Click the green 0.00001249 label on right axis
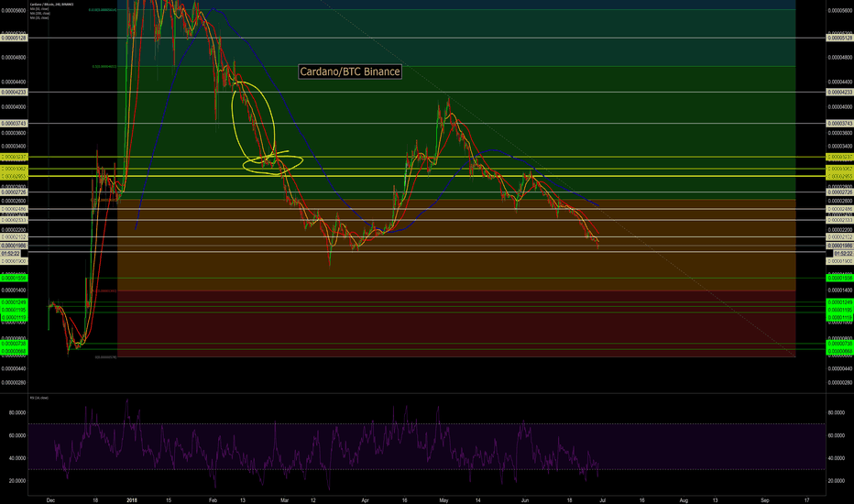This screenshot has height=504, width=854. pos(840,302)
